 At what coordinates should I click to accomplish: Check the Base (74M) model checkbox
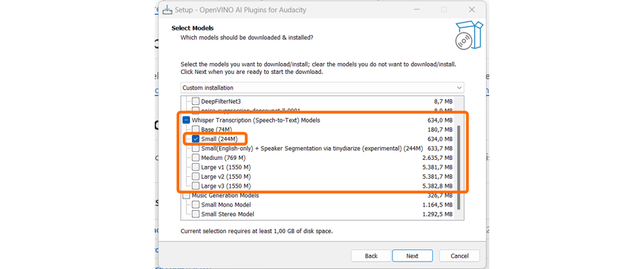[x=195, y=129]
